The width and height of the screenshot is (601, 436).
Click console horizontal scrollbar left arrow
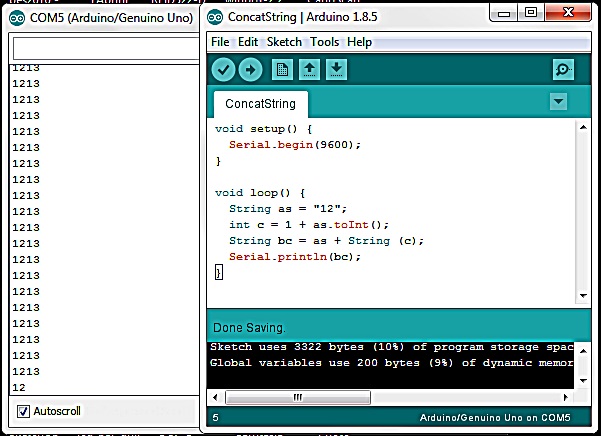tap(215, 397)
